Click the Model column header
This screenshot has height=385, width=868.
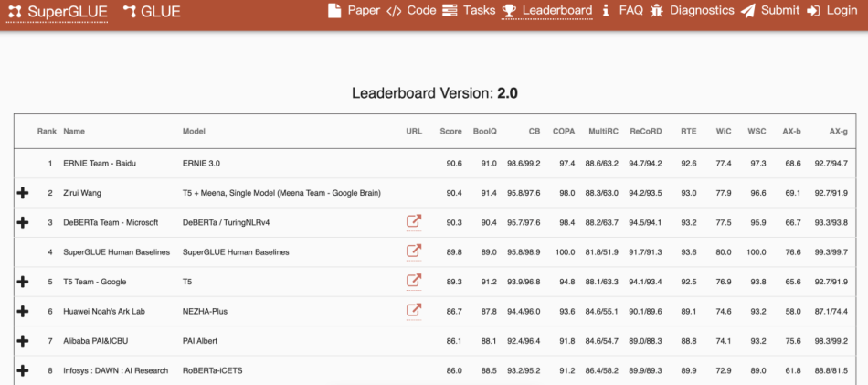coord(194,132)
